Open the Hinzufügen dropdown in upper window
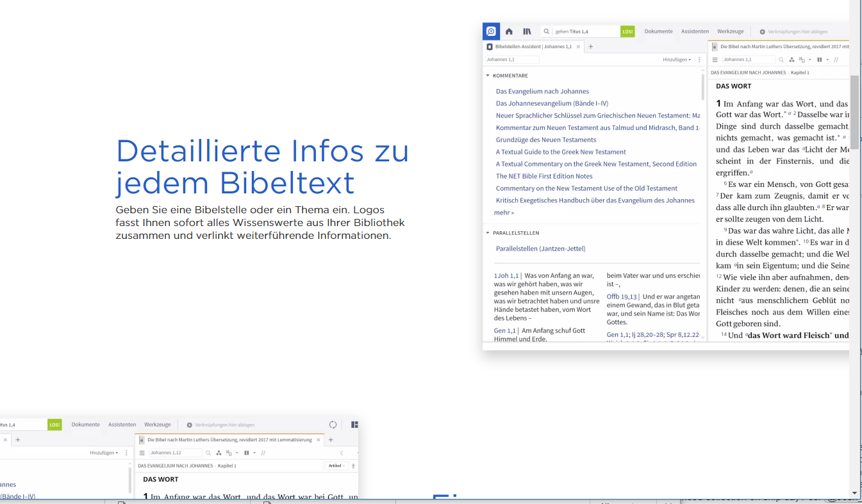This screenshot has height=504, width=862. (x=677, y=60)
